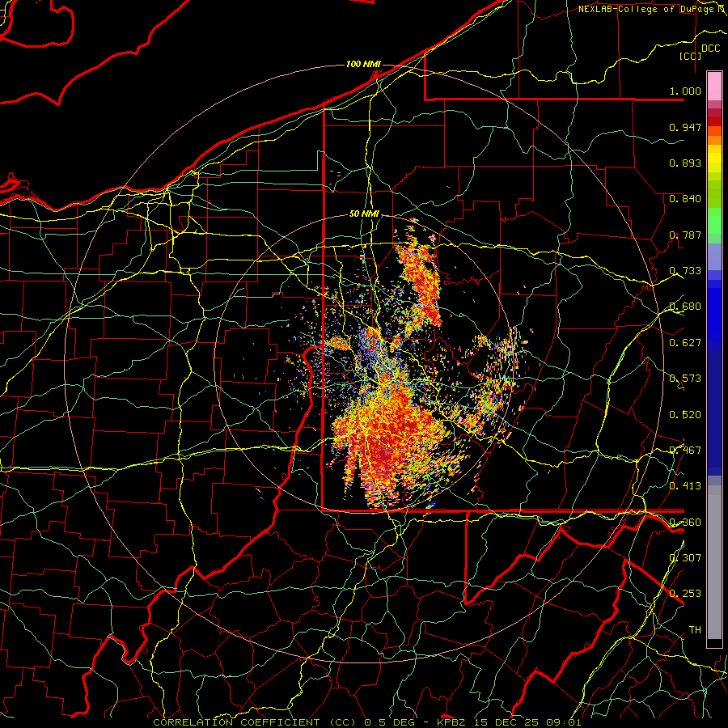Click the 0.627 value on the color scale
The image size is (728, 728).
pyautogui.click(x=685, y=343)
